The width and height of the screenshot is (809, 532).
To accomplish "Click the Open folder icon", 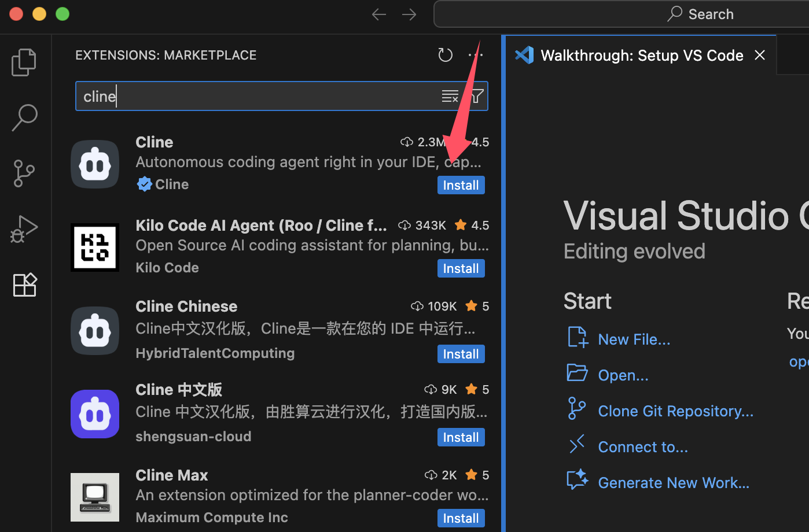I will [x=577, y=373].
